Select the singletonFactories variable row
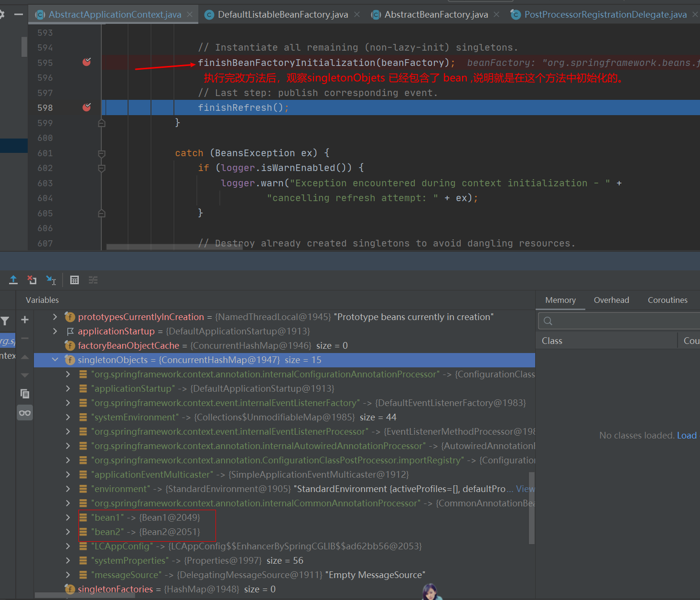The image size is (700, 600). tap(284, 589)
